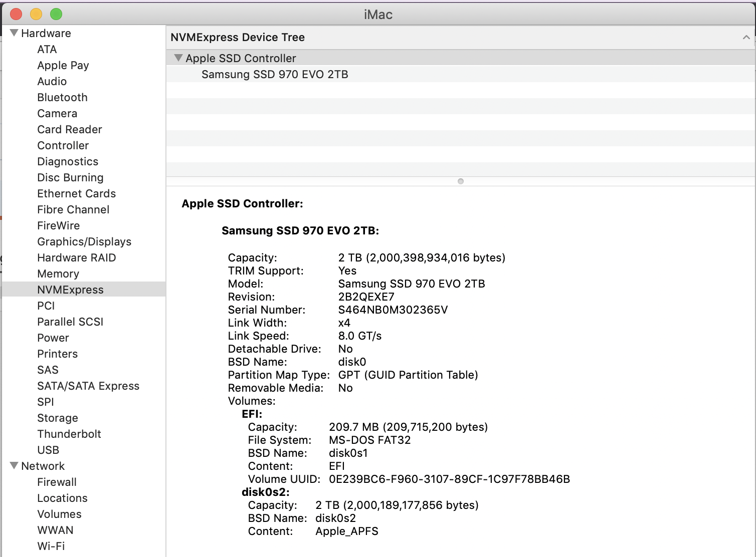Viewport: 756px width, 557px height.
Task: View Diagnostics hardware section
Action: pyautogui.click(x=68, y=161)
